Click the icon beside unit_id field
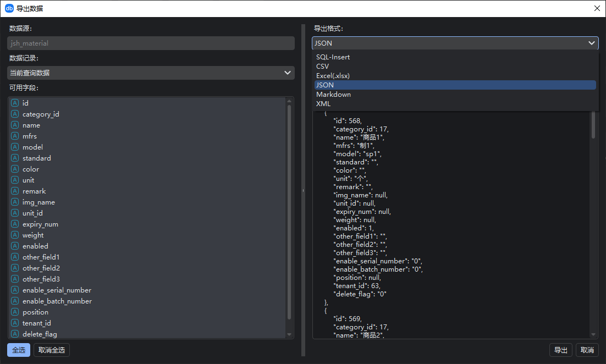Viewport: 606px width, 364px height. (x=15, y=213)
